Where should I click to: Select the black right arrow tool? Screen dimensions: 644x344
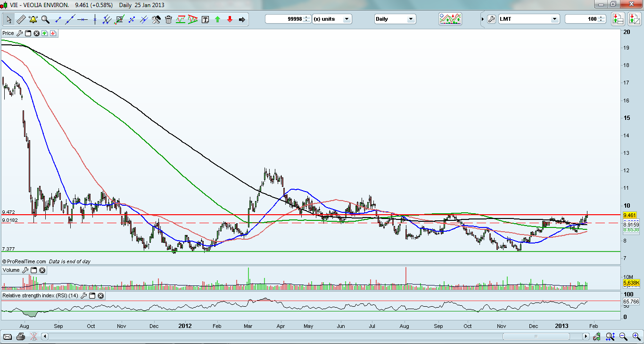point(242,19)
